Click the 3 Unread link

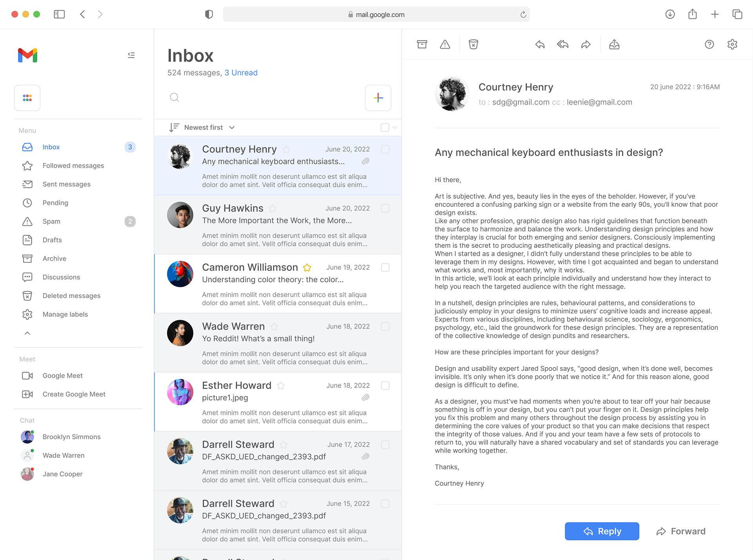tap(241, 73)
